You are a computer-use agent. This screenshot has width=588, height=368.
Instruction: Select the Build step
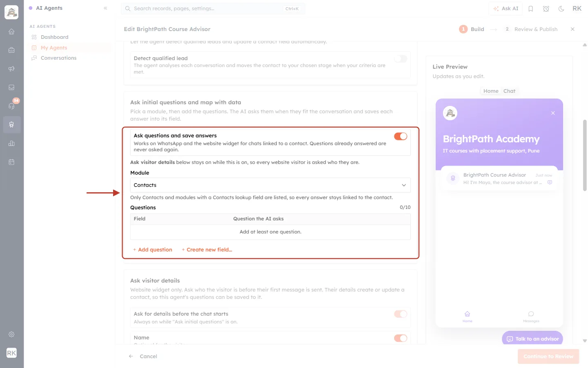(x=472, y=29)
